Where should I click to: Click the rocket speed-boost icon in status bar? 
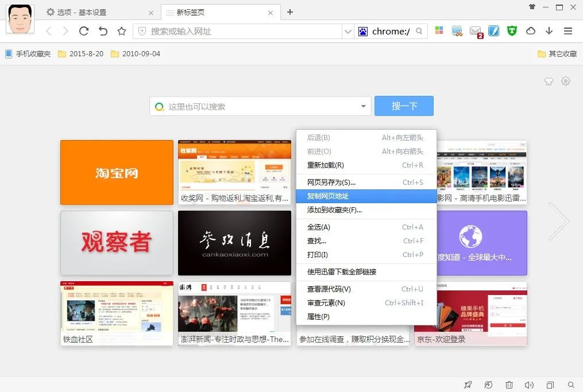pyautogui.click(x=468, y=385)
